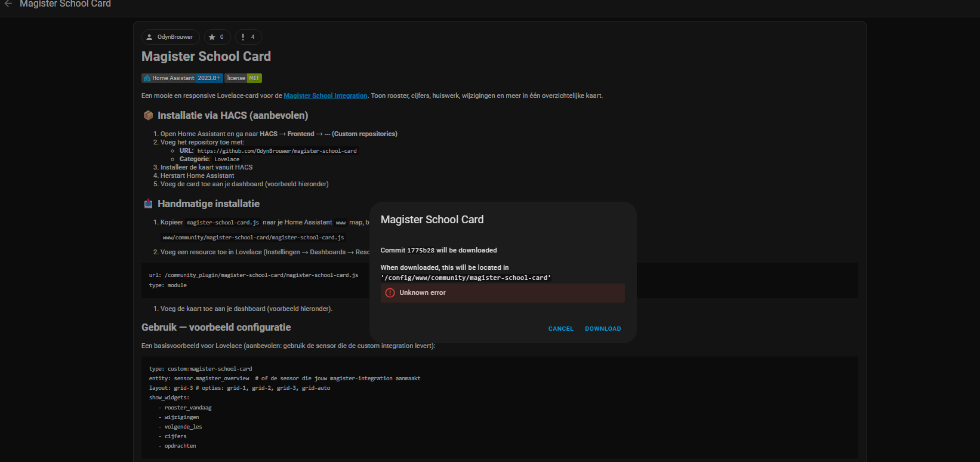Click the 'Categorie: Lovelace' list item
980x462 pixels.
click(209, 159)
